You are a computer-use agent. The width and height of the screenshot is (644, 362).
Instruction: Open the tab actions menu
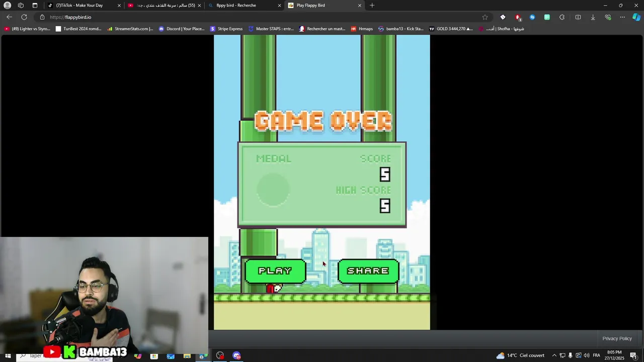point(35,6)
